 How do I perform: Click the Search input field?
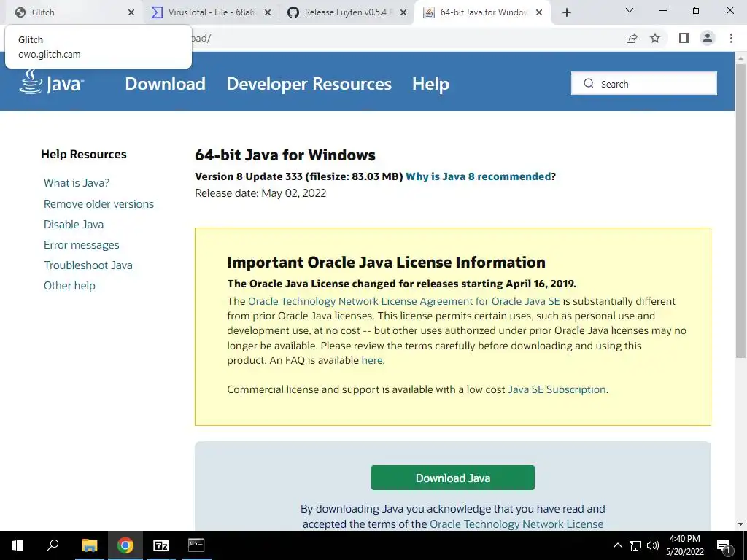pos(644,83)
